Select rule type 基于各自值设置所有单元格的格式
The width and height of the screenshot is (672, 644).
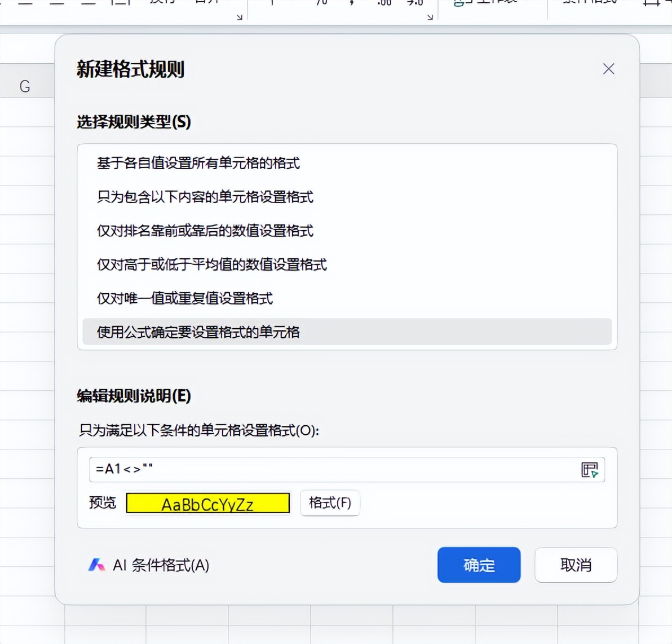(347, 164)
